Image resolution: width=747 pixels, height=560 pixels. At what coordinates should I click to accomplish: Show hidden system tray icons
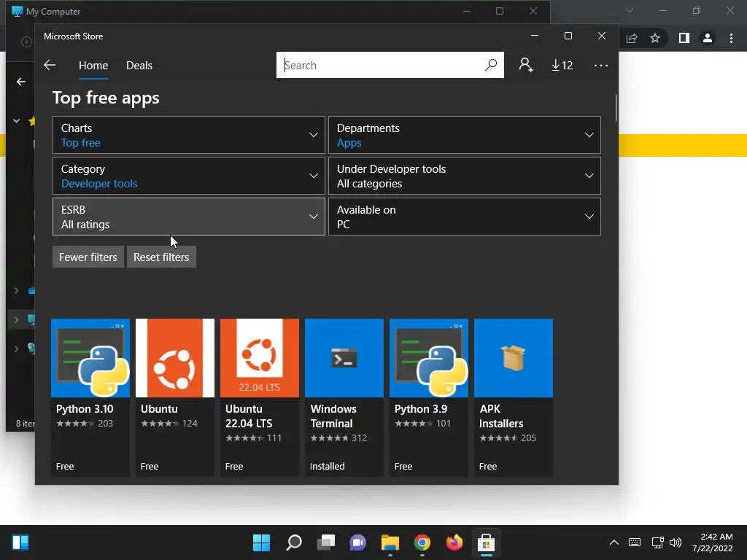pyautogui.click(x=614, y=542)
